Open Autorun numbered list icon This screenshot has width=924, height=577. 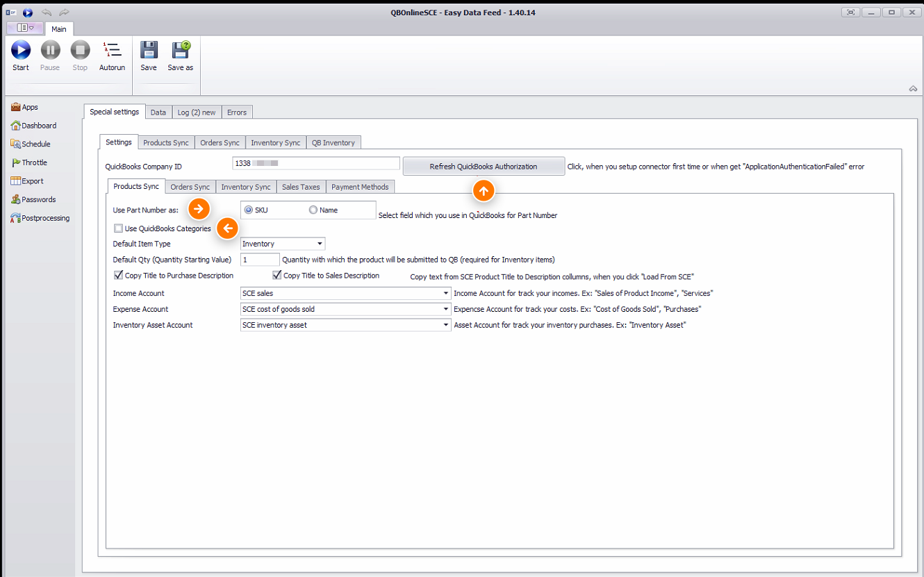(112, 50)
